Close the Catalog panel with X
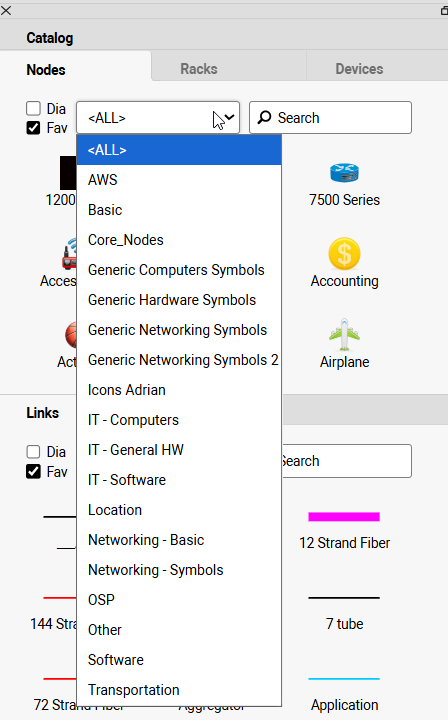This screenshot has width=448, height=720. click(6, 10)
